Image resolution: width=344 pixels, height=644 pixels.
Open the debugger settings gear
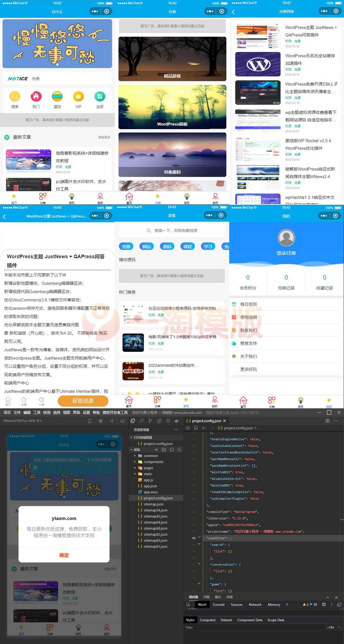pyautogui.click(x=324, y=605)
